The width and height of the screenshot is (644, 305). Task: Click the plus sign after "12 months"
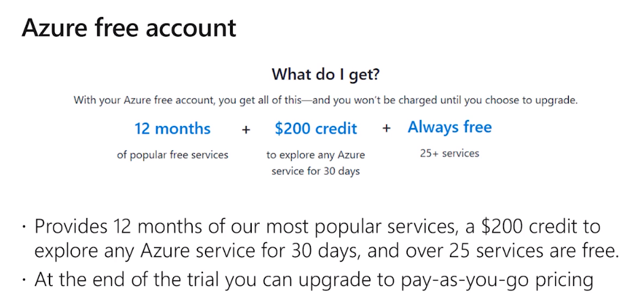(246, 130)
